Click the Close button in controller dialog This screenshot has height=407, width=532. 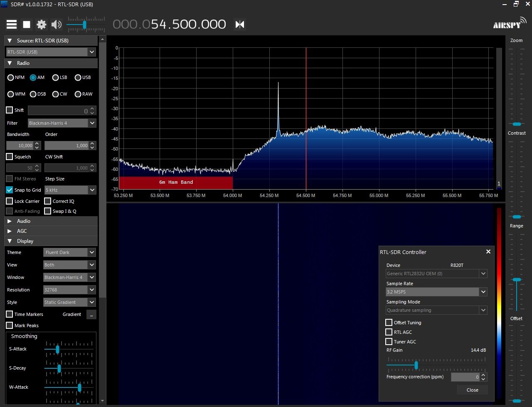[x=472, y=390]
